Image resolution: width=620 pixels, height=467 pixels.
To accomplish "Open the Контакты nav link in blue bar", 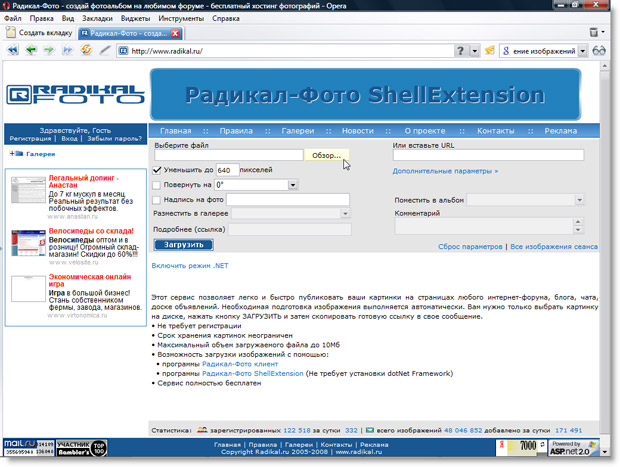I will tap(495, 131).
